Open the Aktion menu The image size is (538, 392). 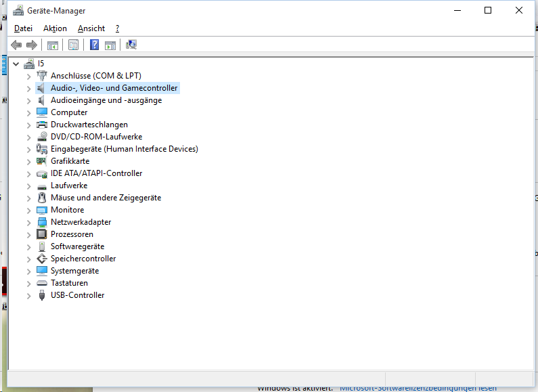pos(55,28)
